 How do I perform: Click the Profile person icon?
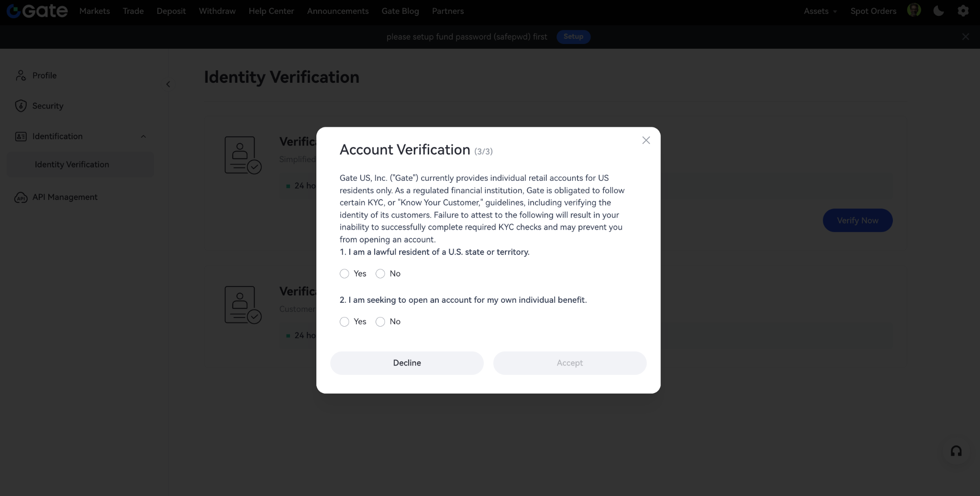tap(21, 76)
